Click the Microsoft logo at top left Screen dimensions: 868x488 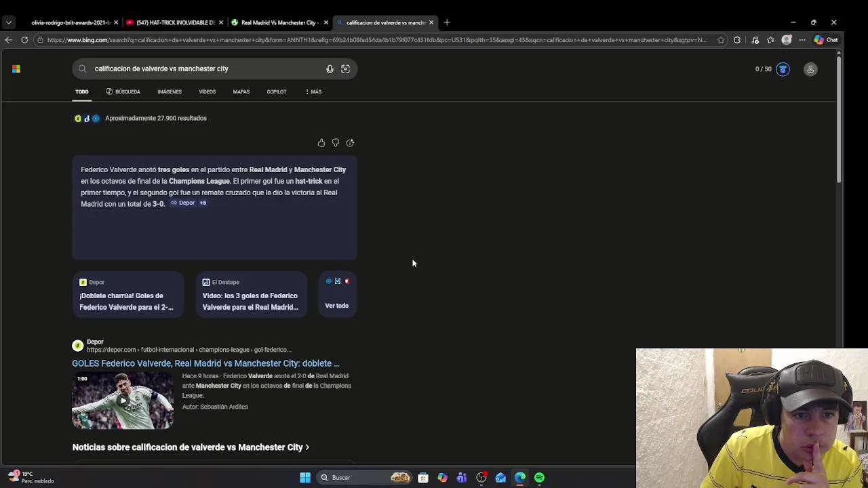(16, 69)
